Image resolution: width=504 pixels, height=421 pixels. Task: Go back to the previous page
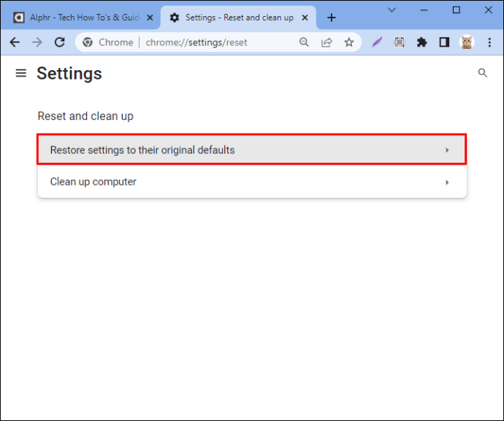point(15,42)
